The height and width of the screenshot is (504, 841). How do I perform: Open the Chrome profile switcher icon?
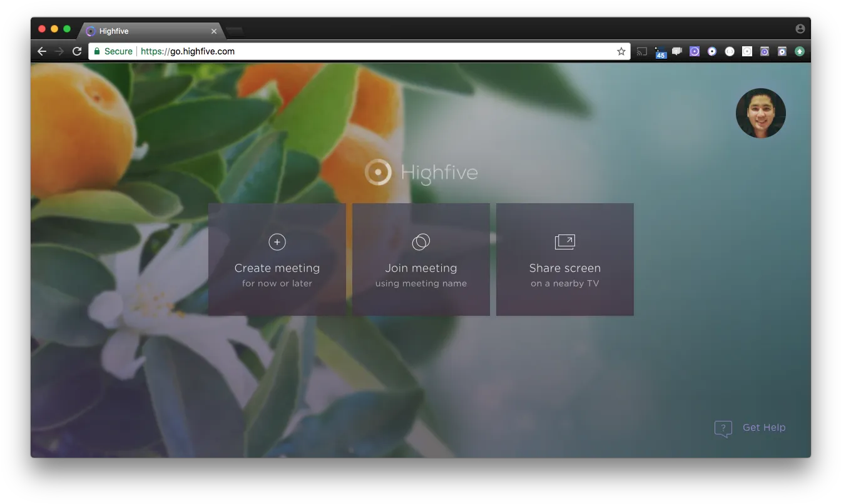tap(800, 29)
